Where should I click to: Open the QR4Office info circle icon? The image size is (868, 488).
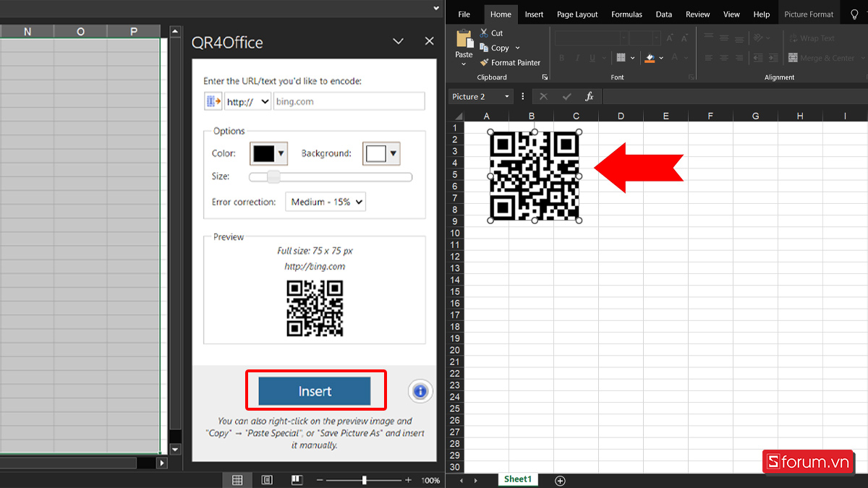420,391
